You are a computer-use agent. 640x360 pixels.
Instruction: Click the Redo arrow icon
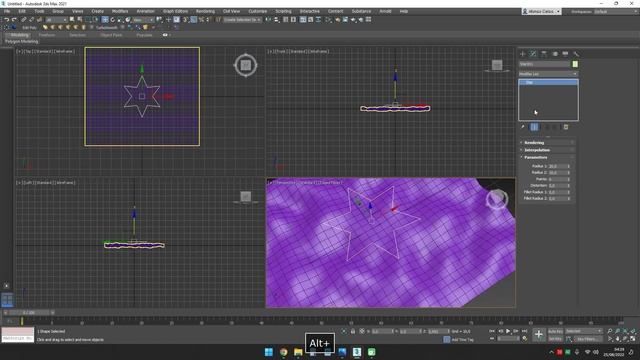(14, 20)
